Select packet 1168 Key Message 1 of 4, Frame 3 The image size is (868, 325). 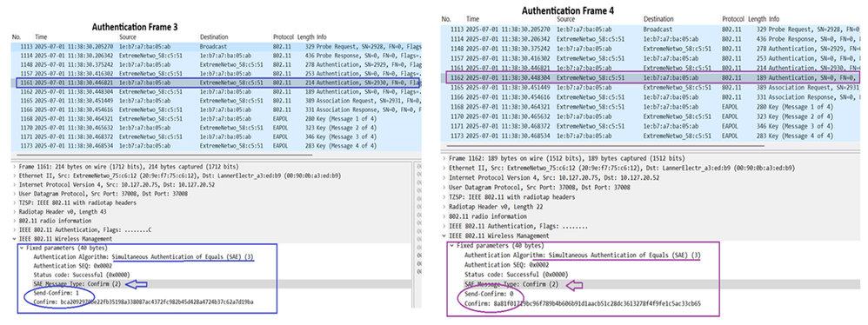coord(216,119)
